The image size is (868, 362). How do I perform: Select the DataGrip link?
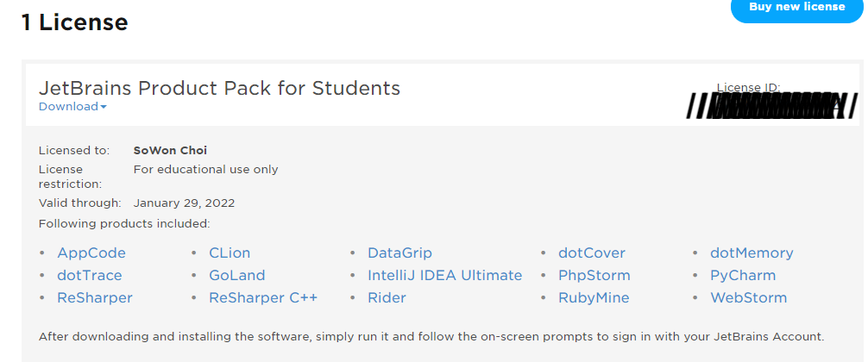pyautogui.click(x=399, y=253)
